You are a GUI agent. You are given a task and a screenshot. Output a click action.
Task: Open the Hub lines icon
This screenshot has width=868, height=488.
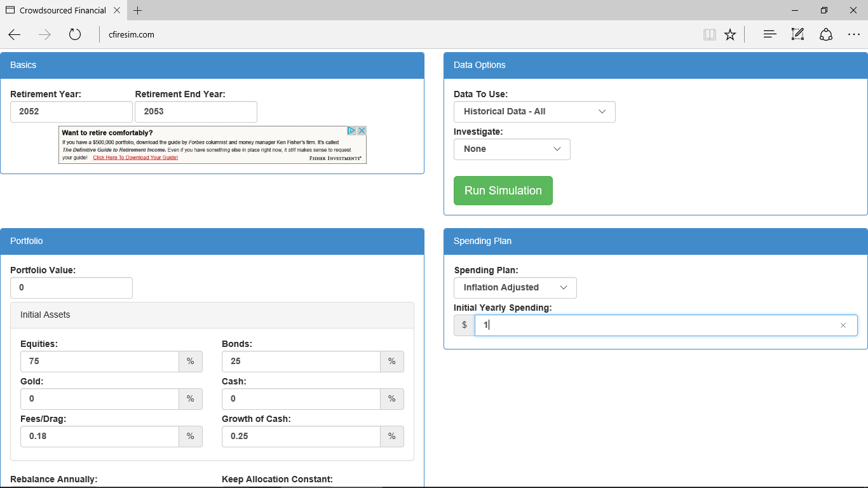[770, 35]
